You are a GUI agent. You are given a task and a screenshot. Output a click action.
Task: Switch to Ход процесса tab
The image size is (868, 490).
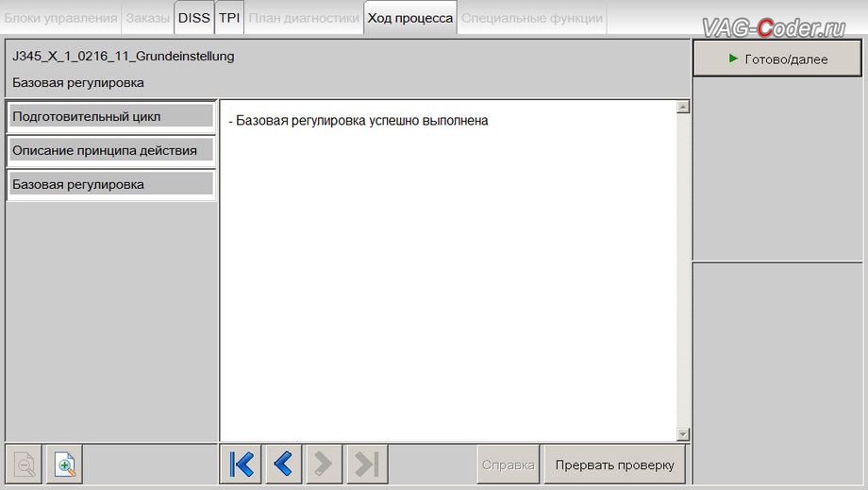pyautogui.click(x=410, y=18)
